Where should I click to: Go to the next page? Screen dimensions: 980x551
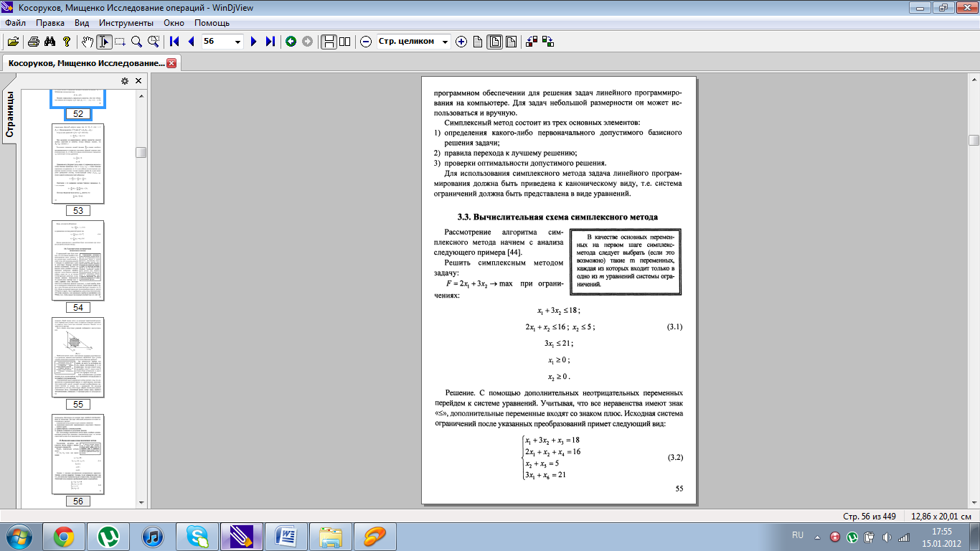coord(253,42)
